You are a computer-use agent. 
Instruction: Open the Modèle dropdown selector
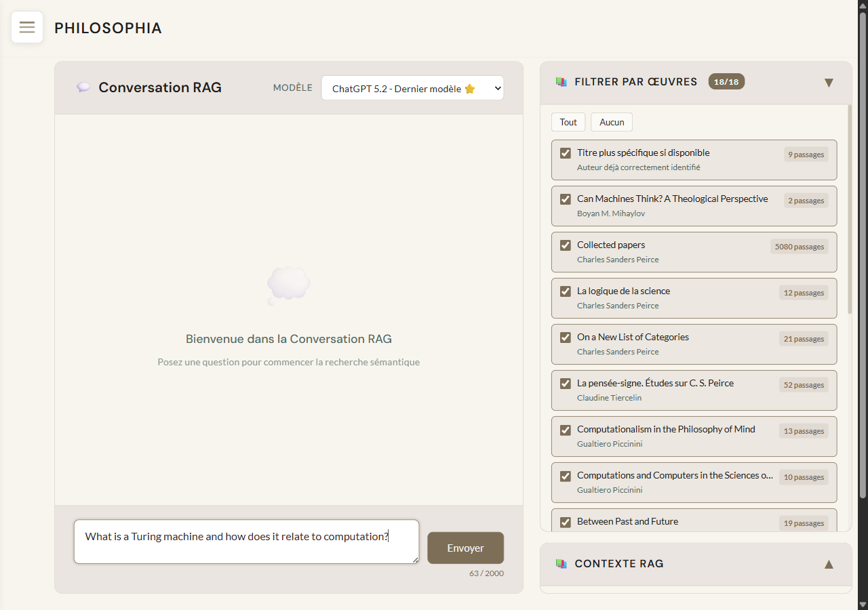click(412, 88)
